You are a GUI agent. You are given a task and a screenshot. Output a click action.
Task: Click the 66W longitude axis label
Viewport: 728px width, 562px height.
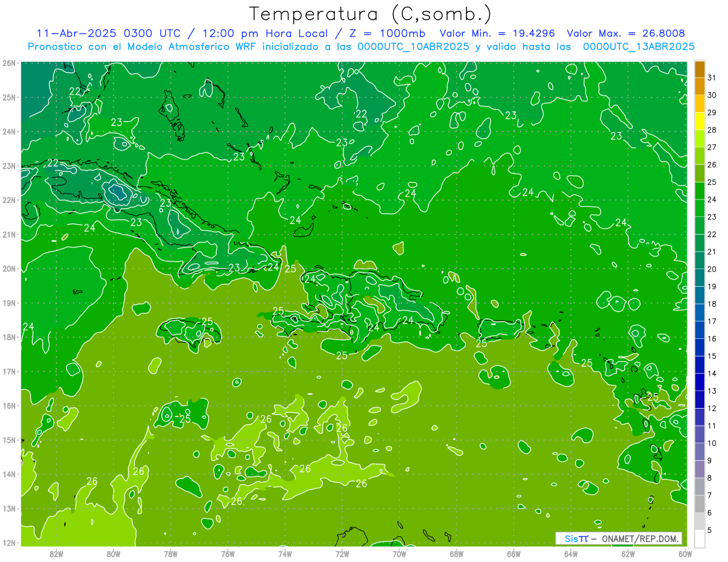(x=513, y=553)
